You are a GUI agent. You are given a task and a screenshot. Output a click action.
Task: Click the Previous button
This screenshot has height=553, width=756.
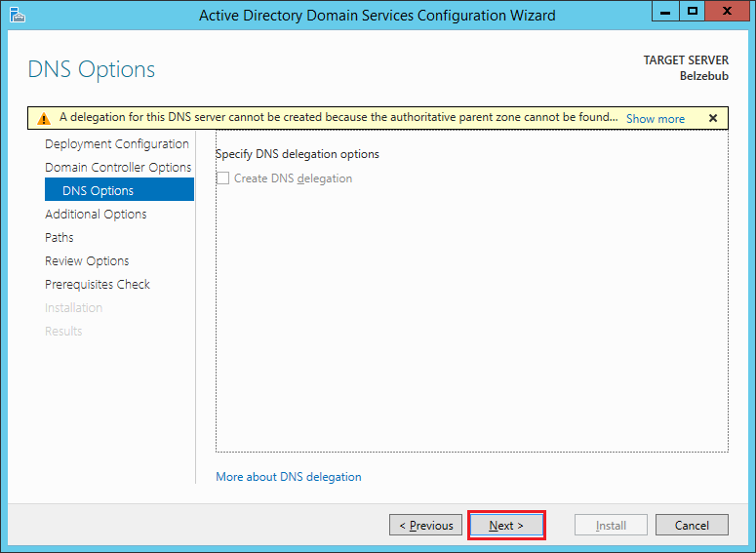[x=425, y=525]
